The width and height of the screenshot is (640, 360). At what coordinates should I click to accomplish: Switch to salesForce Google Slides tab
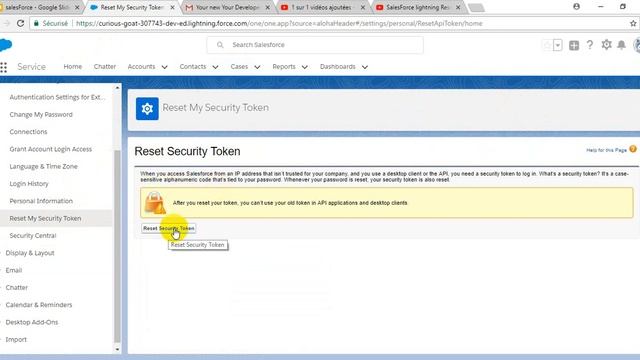[39, 7]
